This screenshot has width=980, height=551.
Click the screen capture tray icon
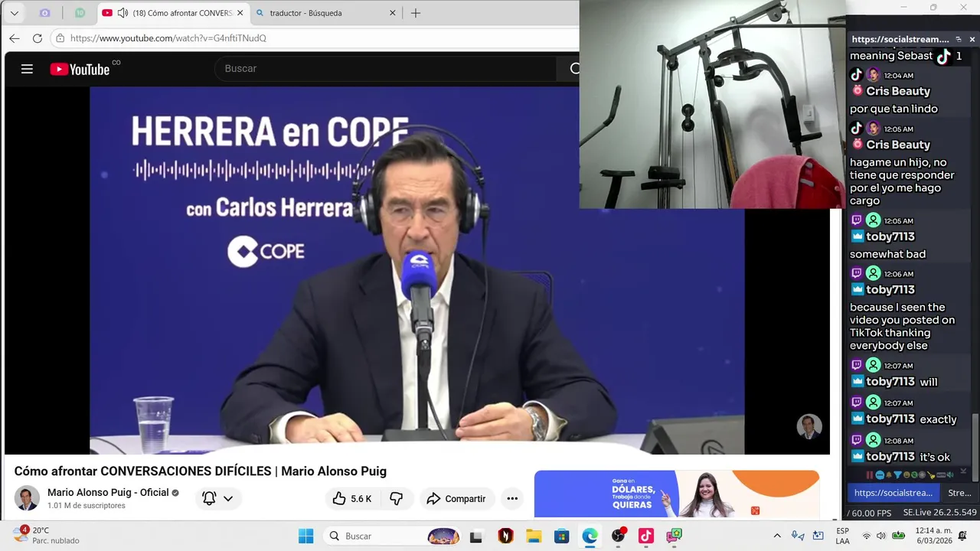click(818, 536)
